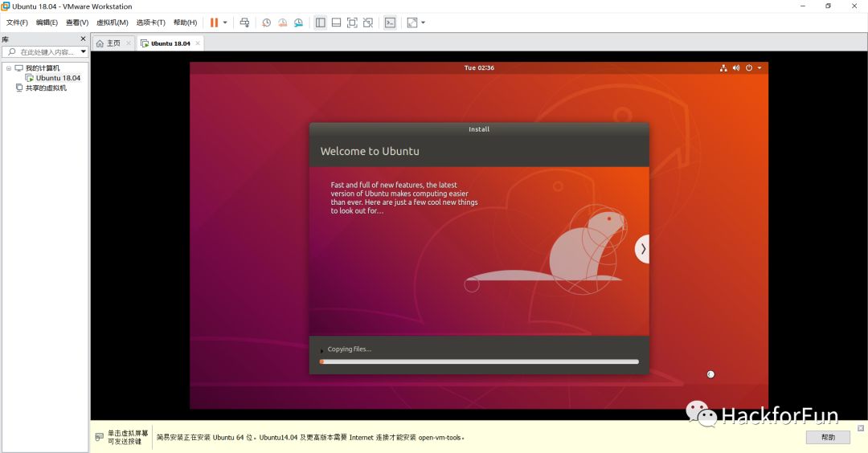Select 我的计算机 in the library tree
Viewport: 868px width, 453px height.
coord(42,68)
